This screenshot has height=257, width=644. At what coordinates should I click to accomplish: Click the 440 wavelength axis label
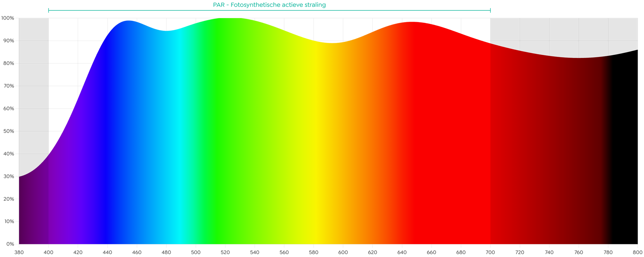tap(107, 252)
